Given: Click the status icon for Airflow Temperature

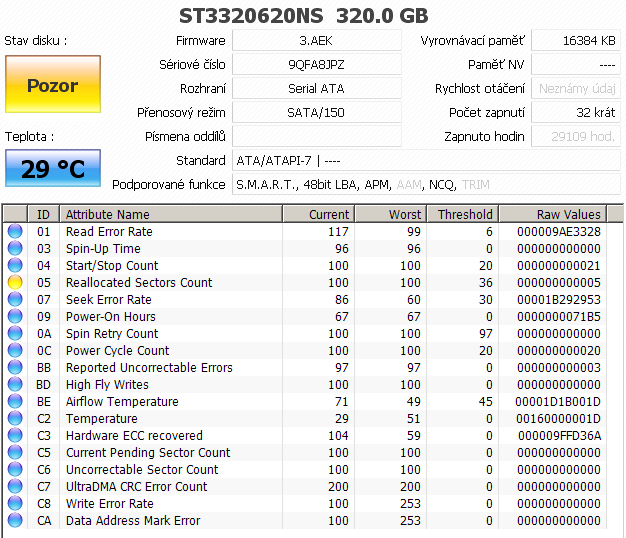Looking at the screenshot, I should [x=15, y=402].
